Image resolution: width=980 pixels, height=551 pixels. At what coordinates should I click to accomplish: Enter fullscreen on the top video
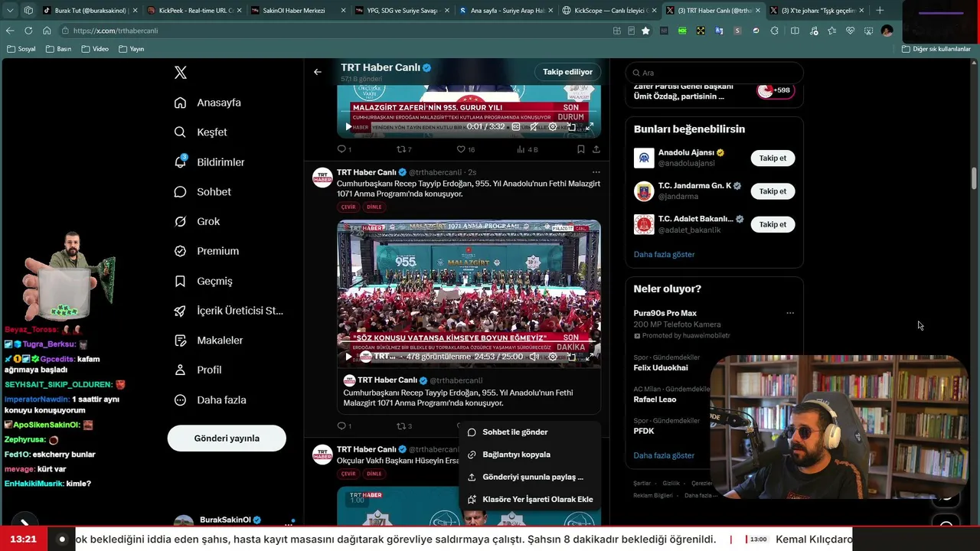(590, 127)
